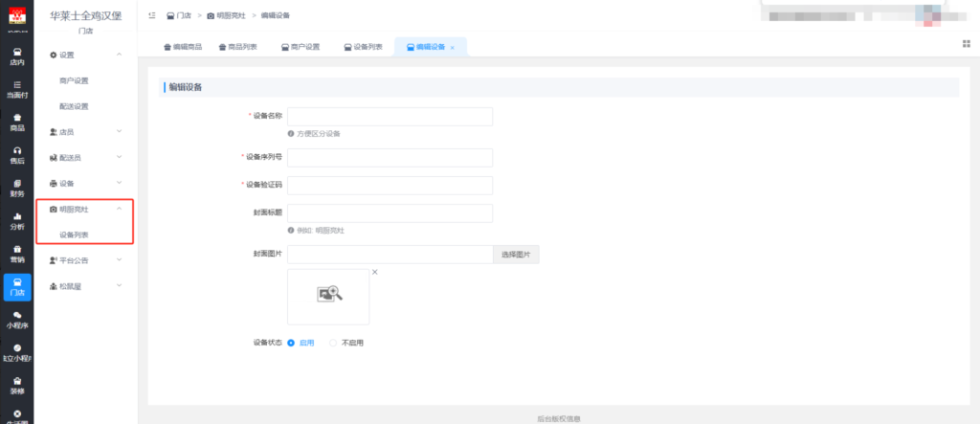Close the 编辑设备 tab
This screenshot has width=980, height=424.
point(453,48)
